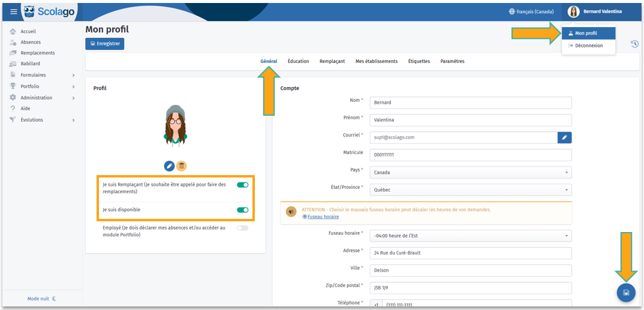Open the État/Province dropdown
The image size is (644, 310).
pos(471,190)
